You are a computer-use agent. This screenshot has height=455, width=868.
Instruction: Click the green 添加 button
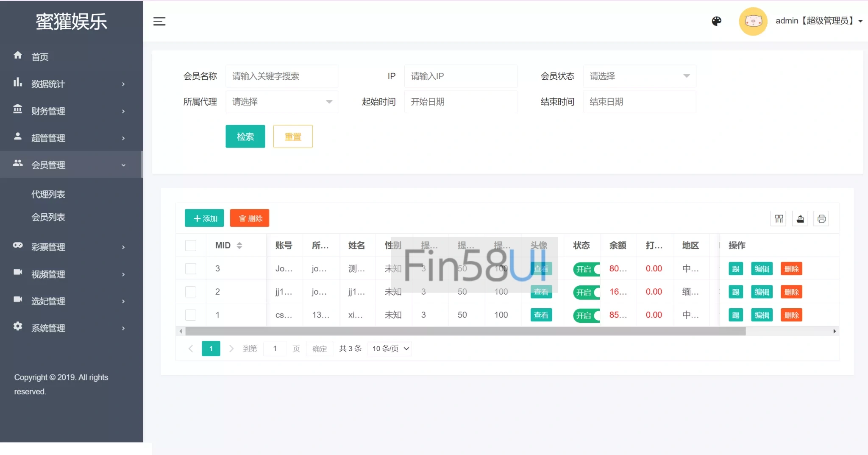click(204, 218)
